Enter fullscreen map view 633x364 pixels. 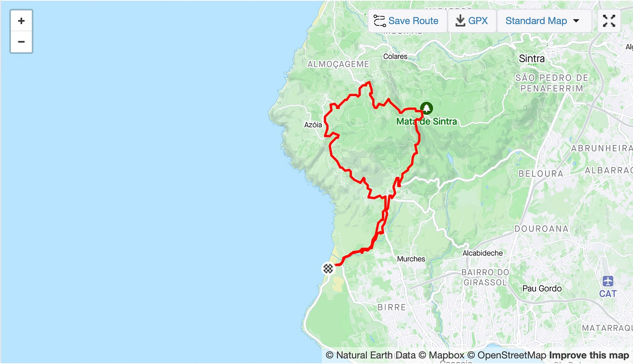coord(609,21)
